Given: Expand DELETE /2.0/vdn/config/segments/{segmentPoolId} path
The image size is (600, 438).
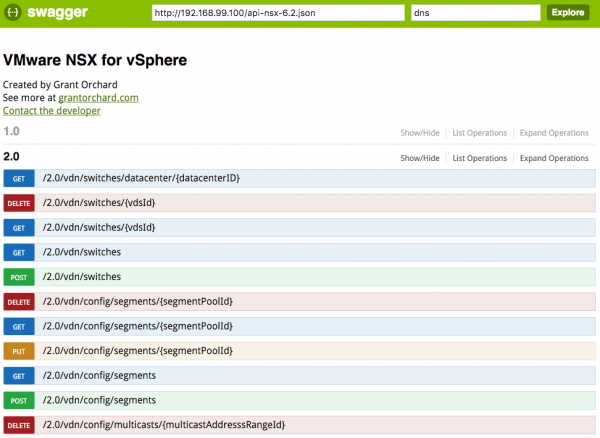Looking at the screenshot, I should tap(138, 301).
